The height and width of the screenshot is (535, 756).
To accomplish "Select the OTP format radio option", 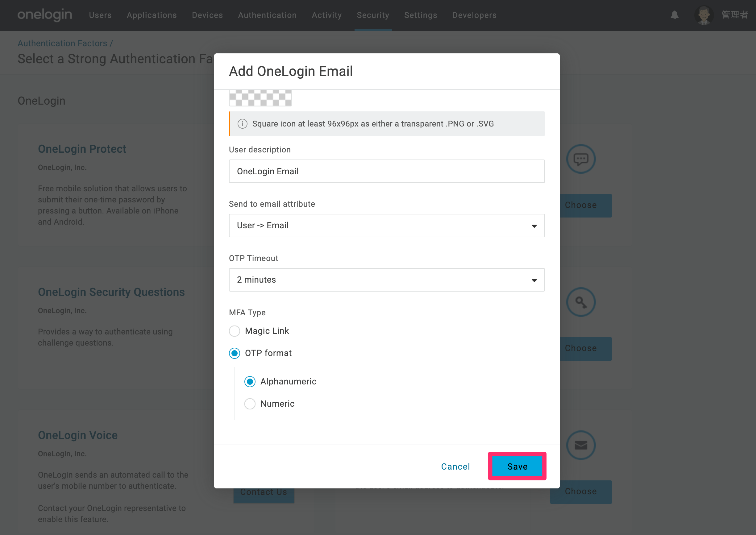I will pyautogui.click(x=235, y=353).
